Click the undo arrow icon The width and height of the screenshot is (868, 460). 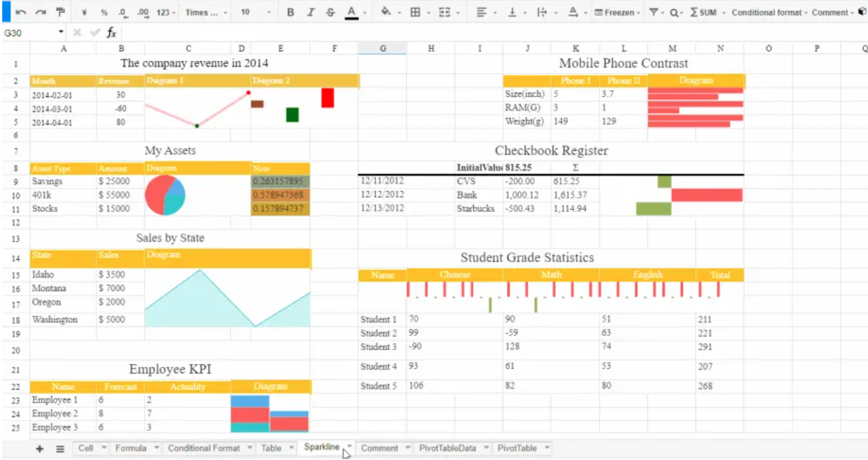tap(21, 12)
